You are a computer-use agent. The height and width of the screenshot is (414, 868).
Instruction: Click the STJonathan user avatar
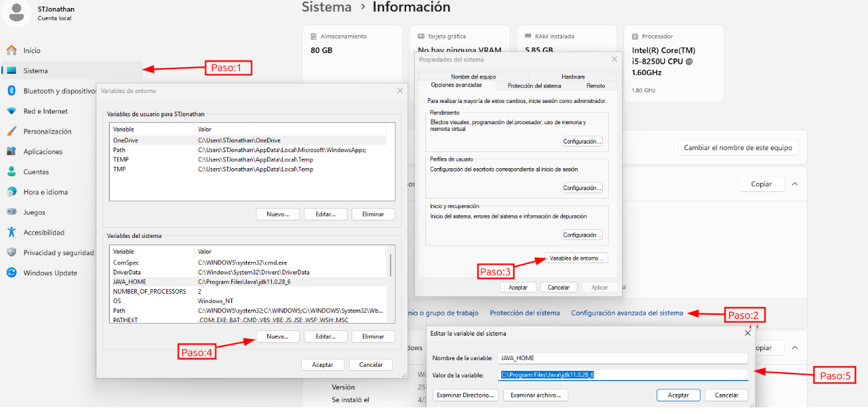[x=17, y=11]
